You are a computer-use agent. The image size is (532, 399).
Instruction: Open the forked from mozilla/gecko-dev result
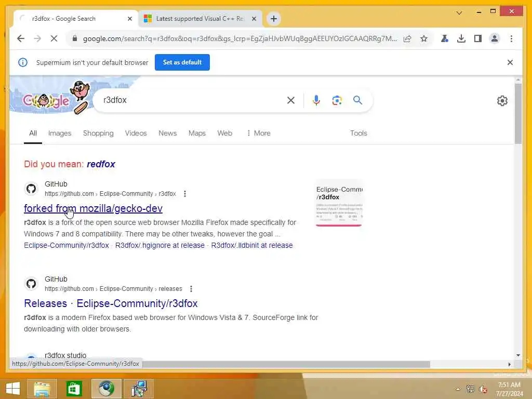pyautogui.click(x=94, y=208)
